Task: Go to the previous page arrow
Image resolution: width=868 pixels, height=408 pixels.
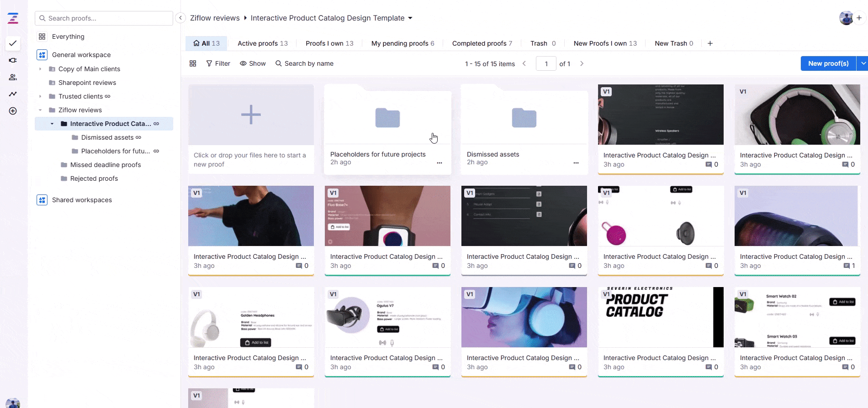Action: pyautogui.click(x=524, y=63)
